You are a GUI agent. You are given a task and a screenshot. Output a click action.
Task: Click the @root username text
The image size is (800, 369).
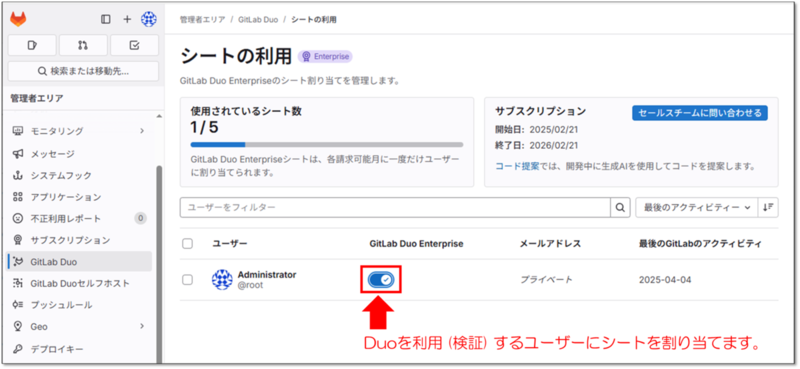pyautogui.click(x=251, y=285)
